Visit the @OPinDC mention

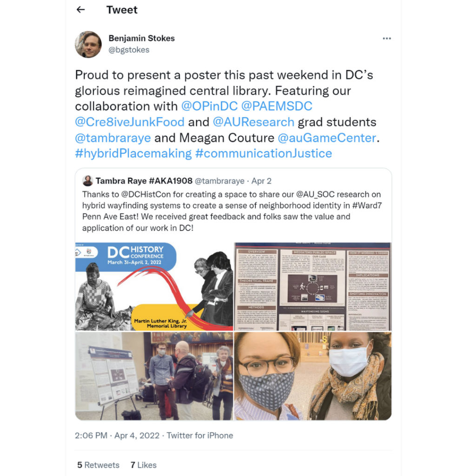click(x=210, y=106)
